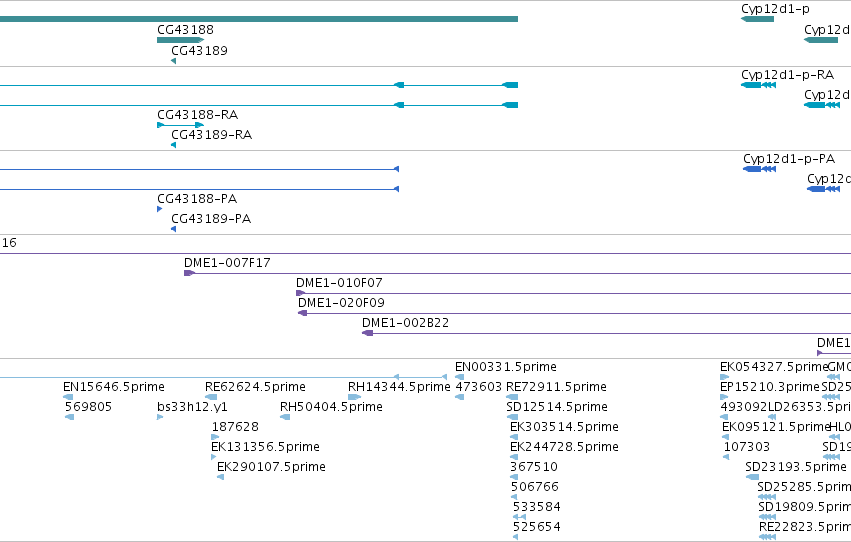Select the CG43188-PA protein arrow
The height and width of the screenshot is (542, 851).
tap(160, 209)
